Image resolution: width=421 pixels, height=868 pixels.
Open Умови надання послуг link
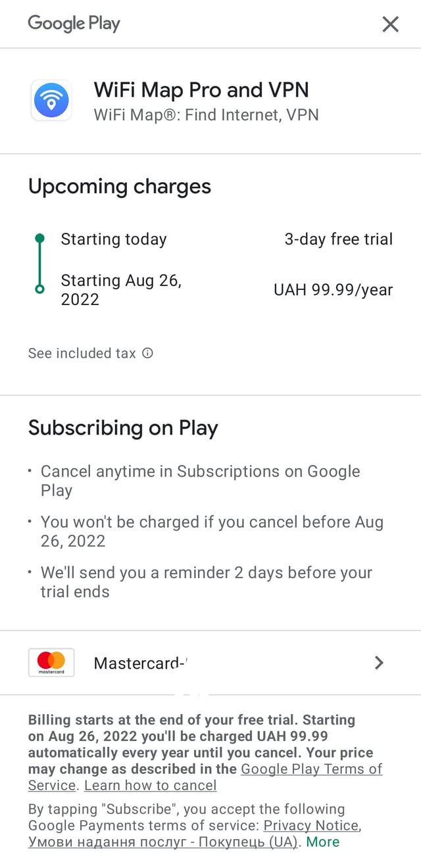pos(164,842)
